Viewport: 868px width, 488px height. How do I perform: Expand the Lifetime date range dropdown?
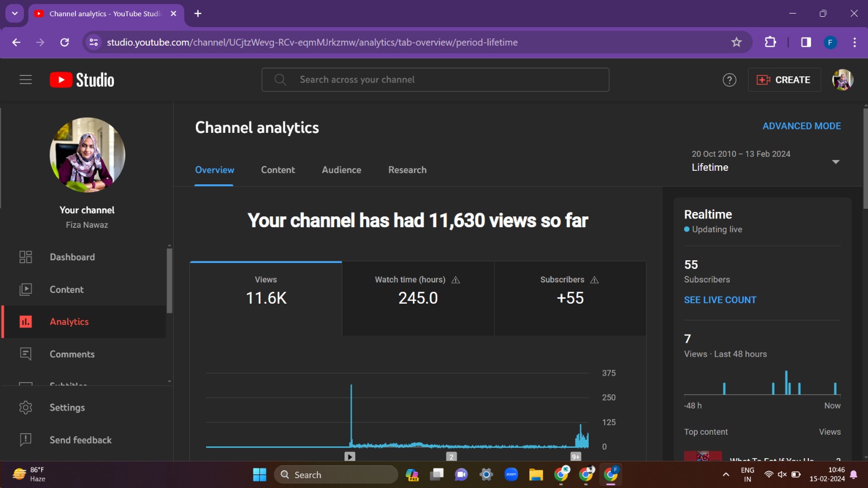point(765,161)
